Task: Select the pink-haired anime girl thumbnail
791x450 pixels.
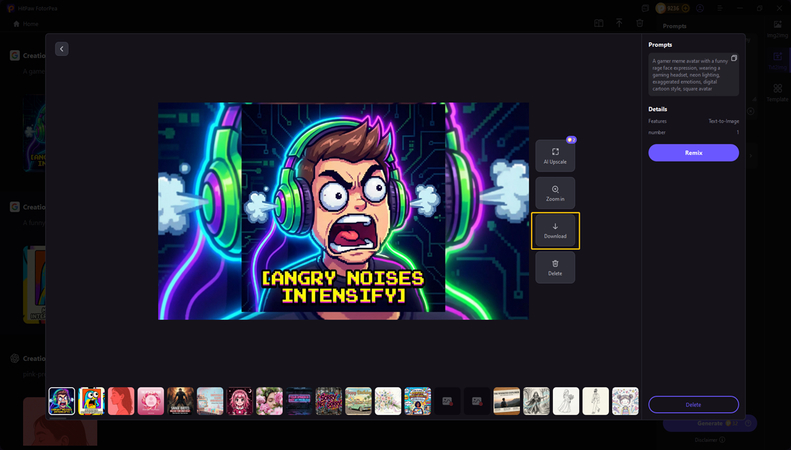Action: pos(240,401)
